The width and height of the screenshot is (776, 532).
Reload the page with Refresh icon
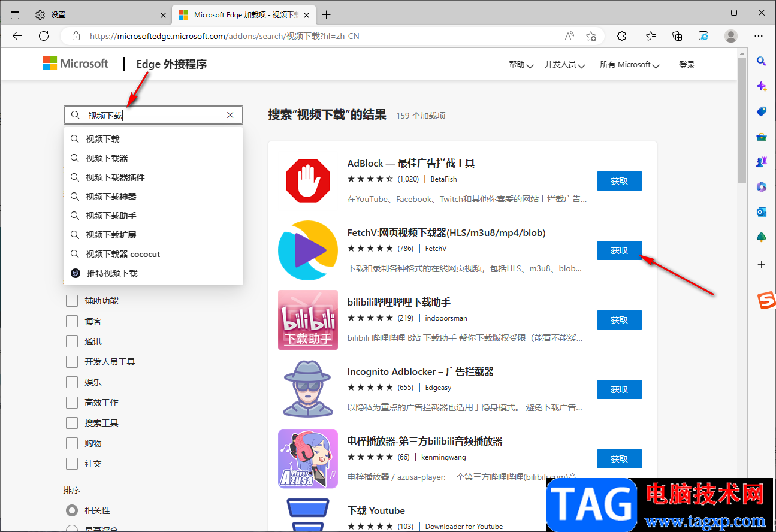click(44, 36)
